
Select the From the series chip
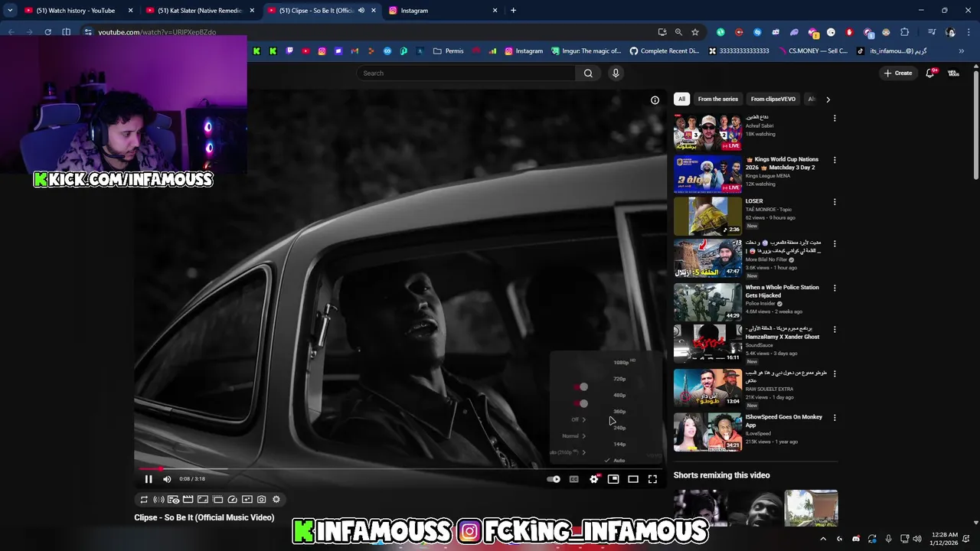718,99
